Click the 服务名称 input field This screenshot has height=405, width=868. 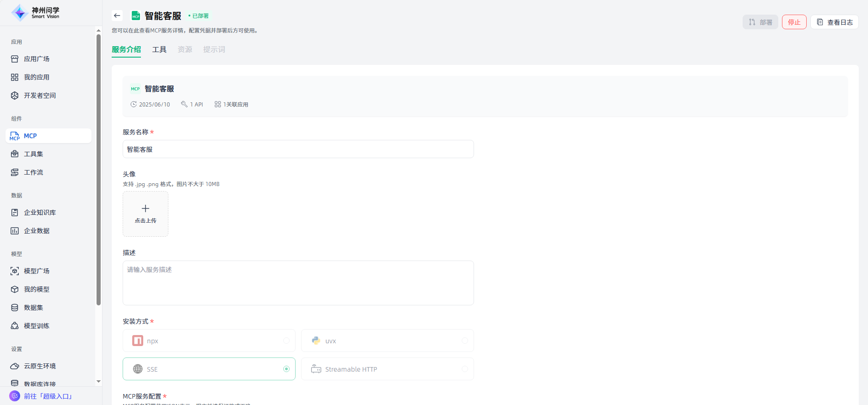(298, 149)
